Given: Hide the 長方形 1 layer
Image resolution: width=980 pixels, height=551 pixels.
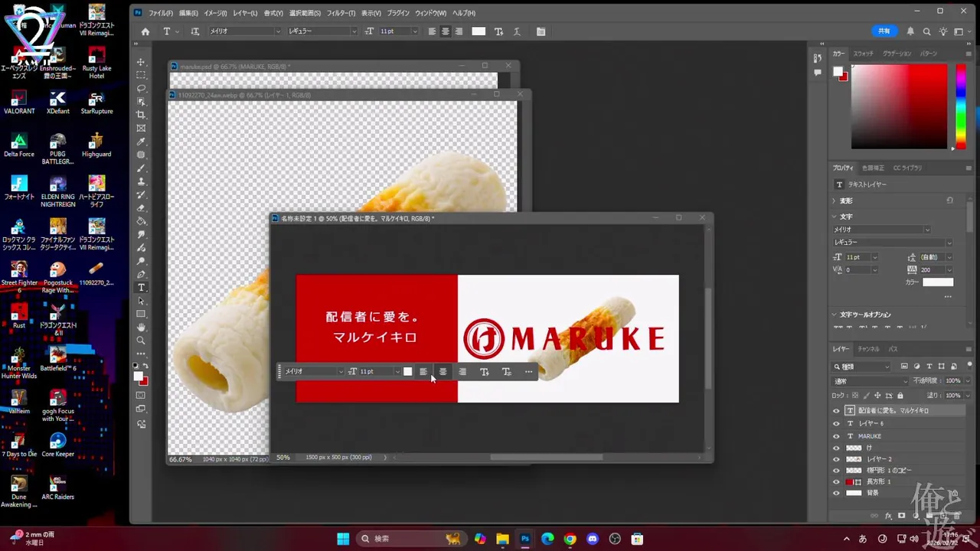Looking at the screenshot, I should pyautogui.click(x=836, y=482).
